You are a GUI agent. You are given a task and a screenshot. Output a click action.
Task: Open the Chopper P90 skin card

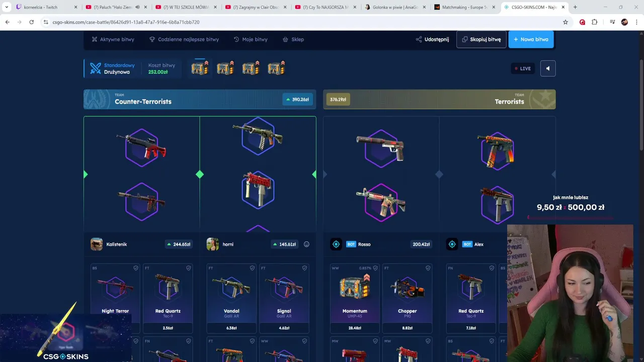tap(408, 298)
